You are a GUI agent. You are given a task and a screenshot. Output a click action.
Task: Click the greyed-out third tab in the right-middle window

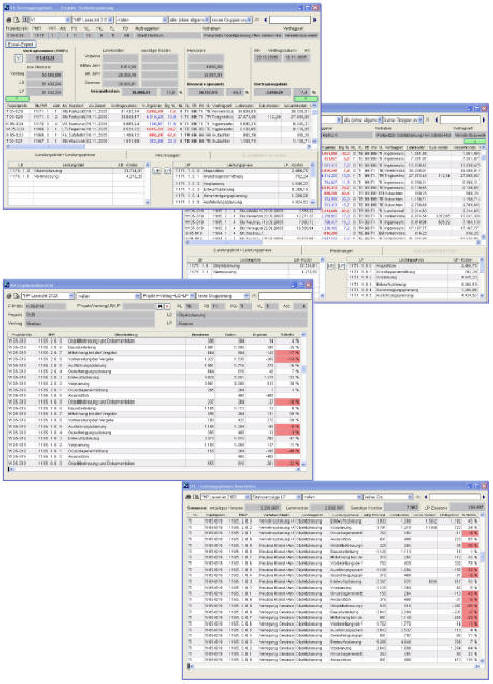point(433,250)
